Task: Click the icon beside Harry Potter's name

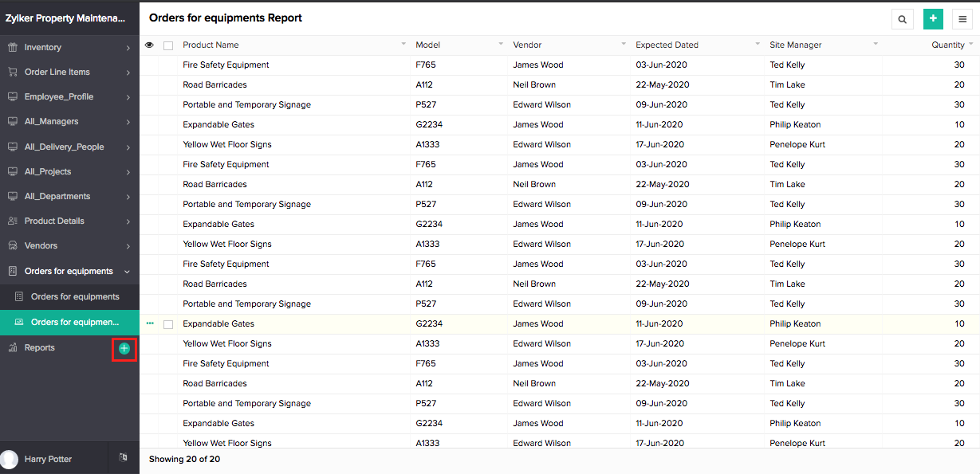Action: point(123,457)
